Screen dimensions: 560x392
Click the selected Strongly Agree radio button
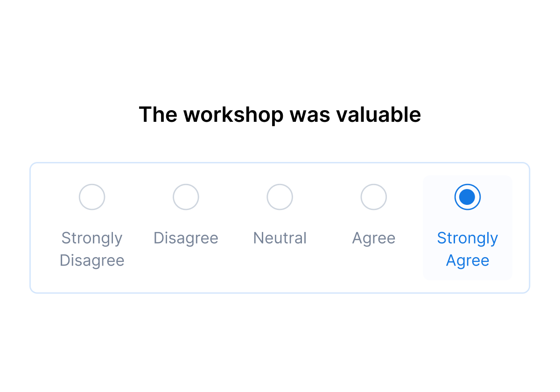467,197
